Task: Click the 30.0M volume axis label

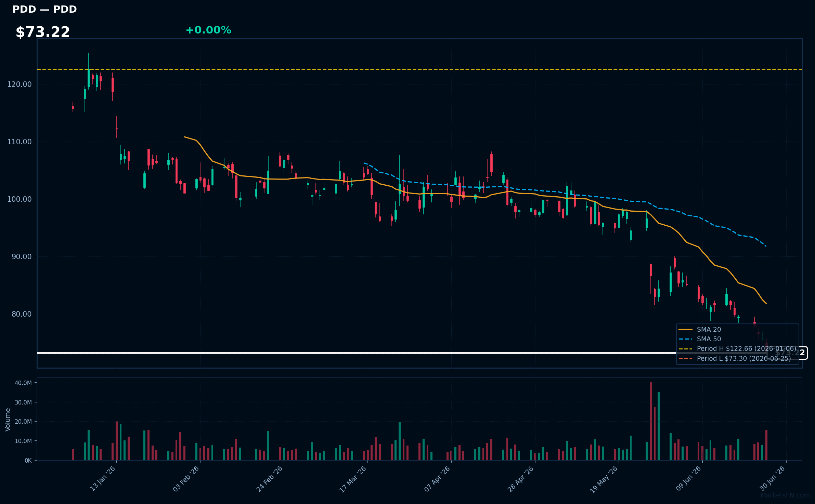Action: coord(23,402)
